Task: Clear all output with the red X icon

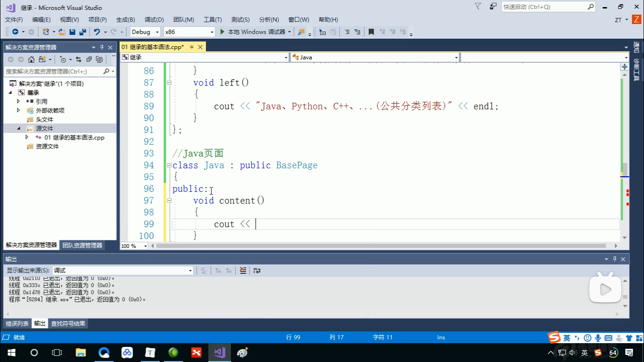Action: 243,271
